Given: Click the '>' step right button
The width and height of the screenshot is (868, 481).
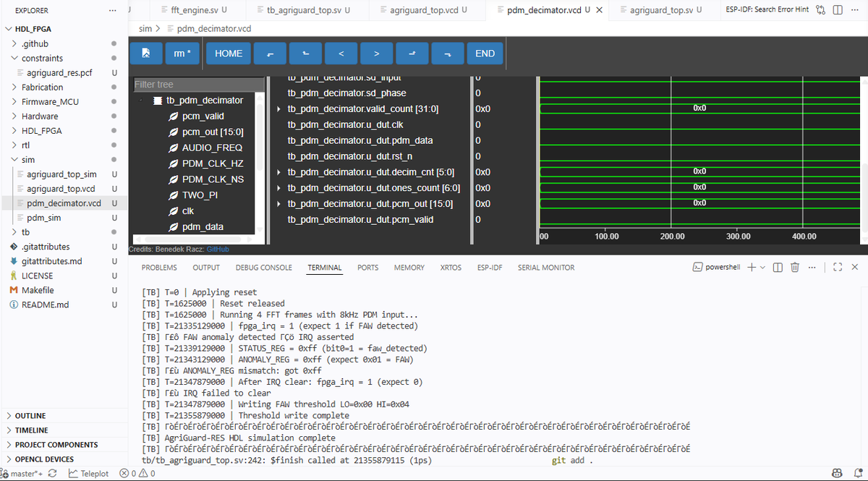Looking at the screenshot, I should tap(376, 54).
